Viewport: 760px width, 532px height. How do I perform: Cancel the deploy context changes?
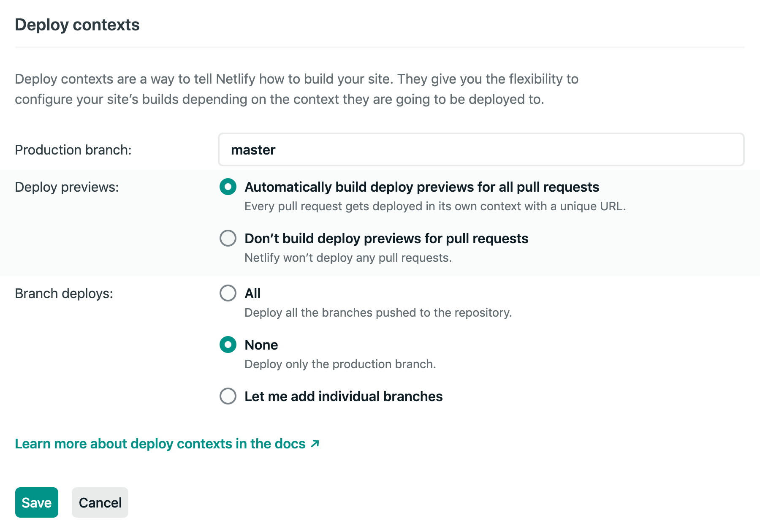(100, 502)
